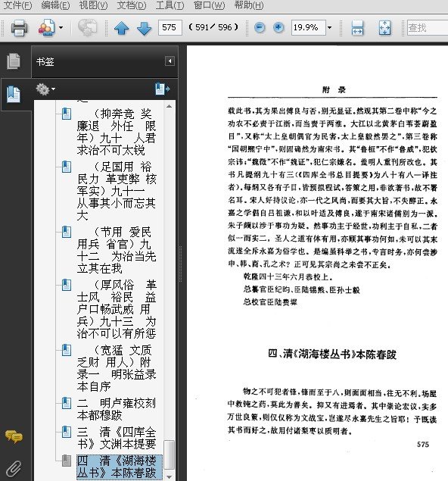Click bookmark icon beside 明卢雍校刻本都穆跋
Viewport: 448px width, 481px height.
tap(67, 403)
